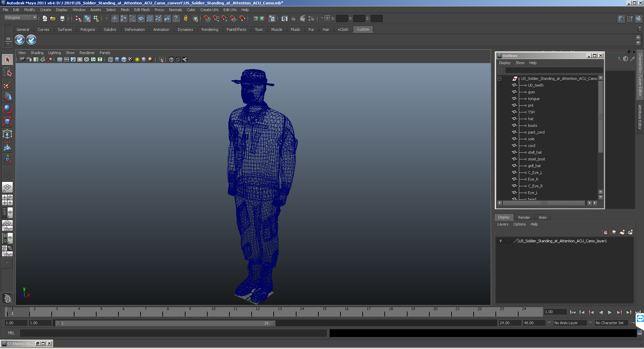Screen dimensions: 644x349
Task: Pick the Scale tool cube icon
Action: point(7,121)
